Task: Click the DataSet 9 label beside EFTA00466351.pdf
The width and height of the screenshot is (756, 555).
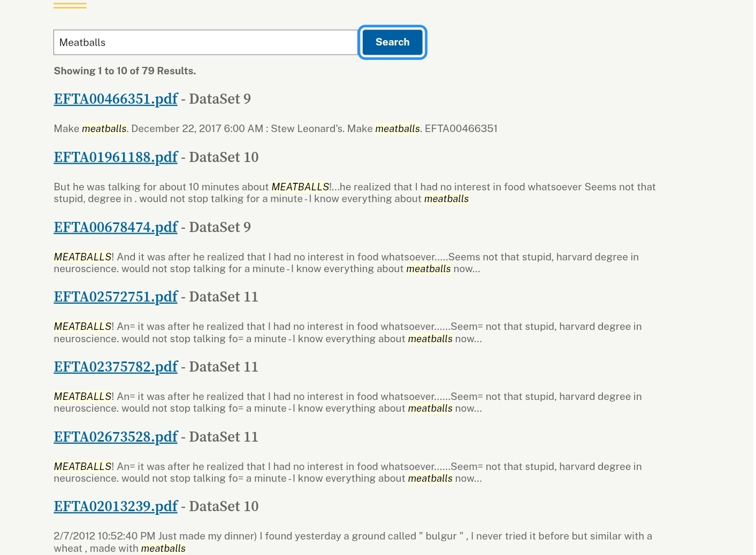Action: 220,99
